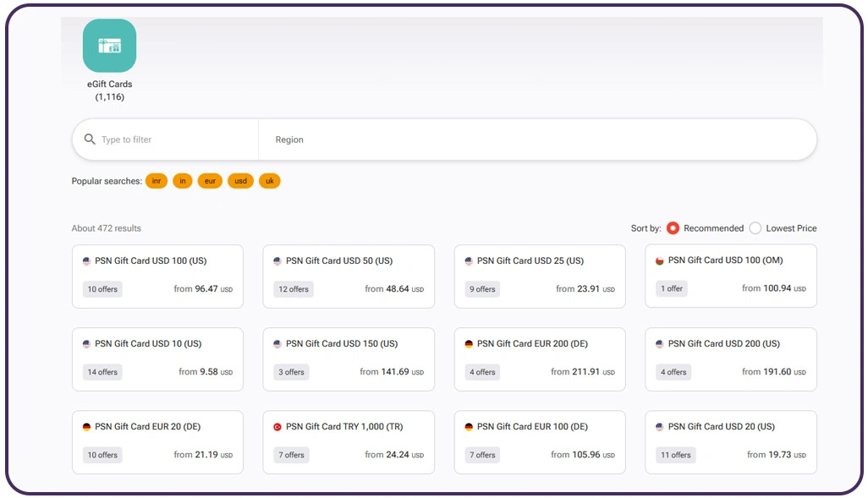Click the inr popular search chip

pyautogui.click(x=157, y=180)
